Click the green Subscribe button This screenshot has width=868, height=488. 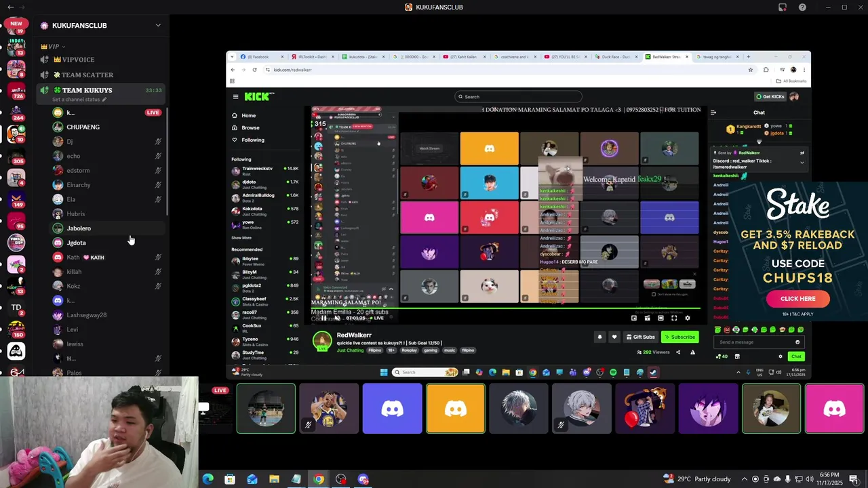click(679, 337)
